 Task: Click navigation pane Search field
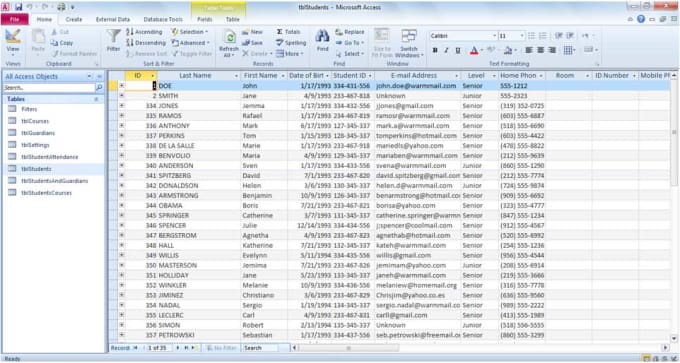(49, 88)
